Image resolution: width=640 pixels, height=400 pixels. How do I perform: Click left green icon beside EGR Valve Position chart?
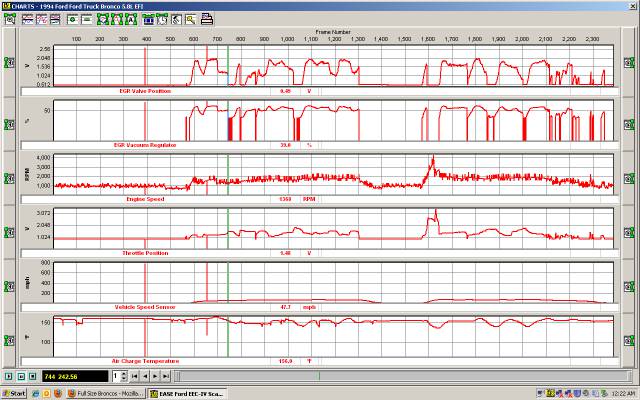pyautogui.click(x=9, y=62)
